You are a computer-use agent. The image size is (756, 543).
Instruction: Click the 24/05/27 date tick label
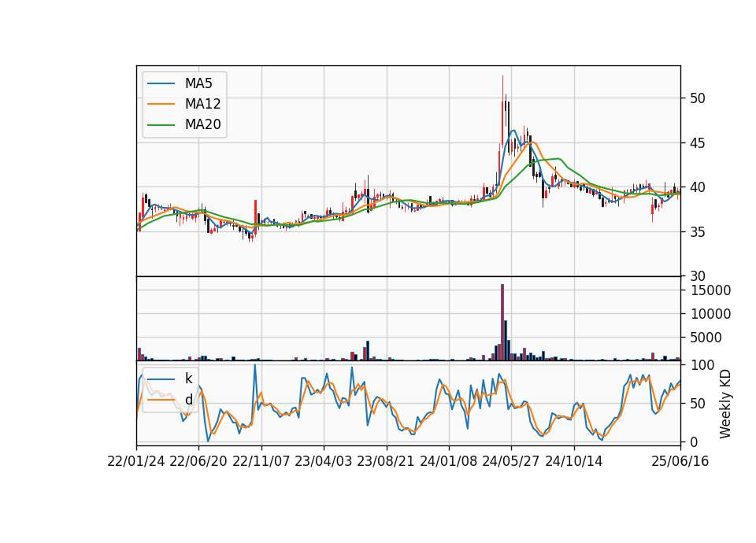pos(511,461)
